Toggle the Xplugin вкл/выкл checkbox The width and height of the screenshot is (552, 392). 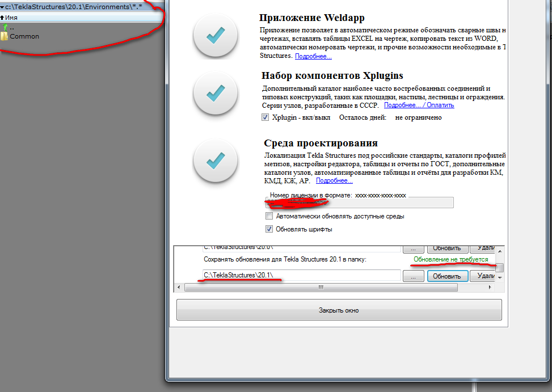click(265, 117)
